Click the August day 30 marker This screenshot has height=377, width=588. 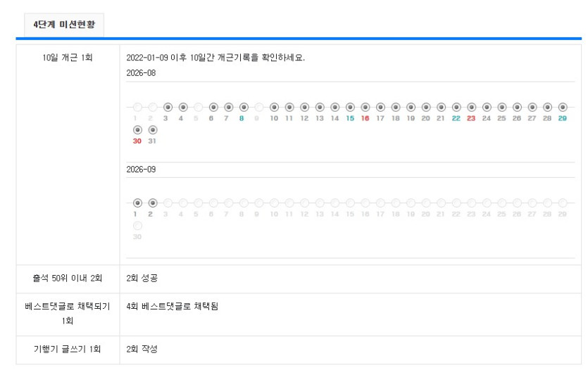point(137,130)
